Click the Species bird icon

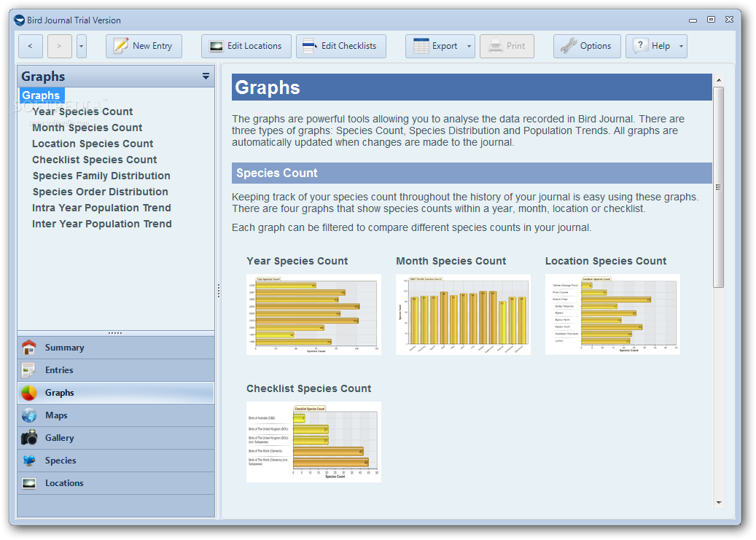(x=29, y=461)
